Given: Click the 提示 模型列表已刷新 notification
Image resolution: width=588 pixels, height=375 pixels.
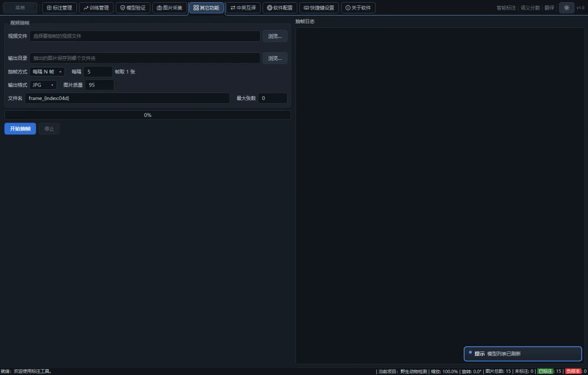Looking at the screenshot, I should pyautogui.click(x=523, y=354).
